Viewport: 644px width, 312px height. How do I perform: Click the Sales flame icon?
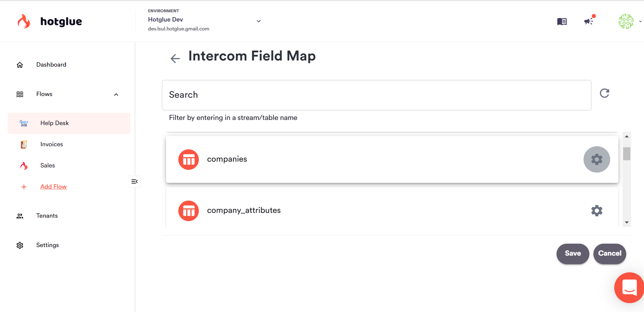click(x=24, y=166)
